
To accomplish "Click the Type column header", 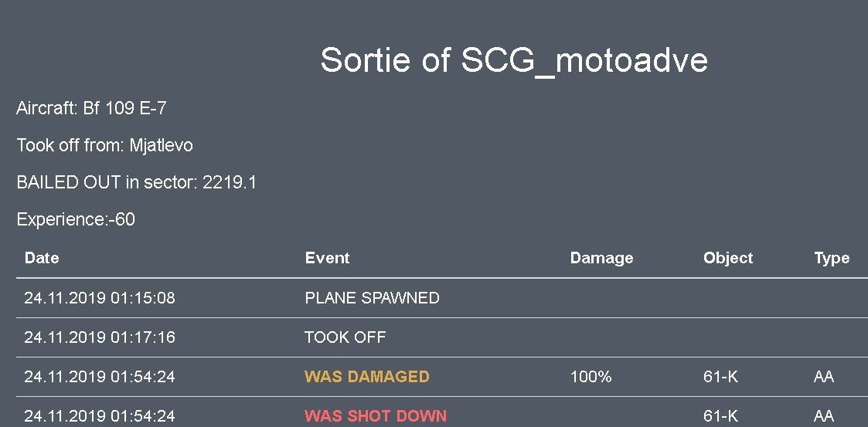I will point(831,258).
